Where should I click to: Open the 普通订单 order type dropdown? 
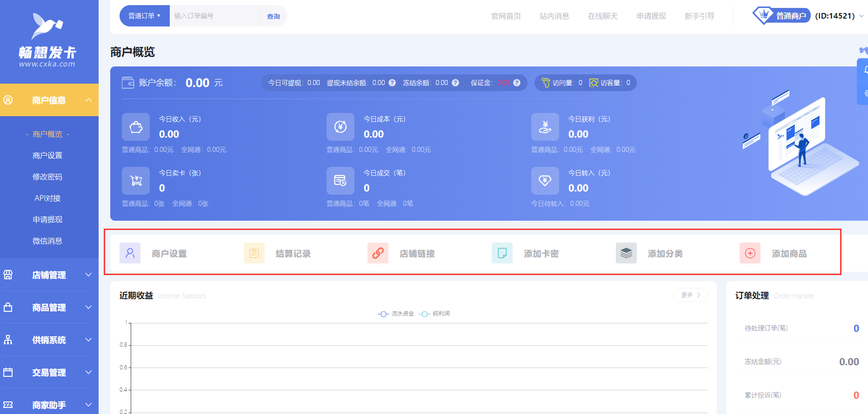145,16
